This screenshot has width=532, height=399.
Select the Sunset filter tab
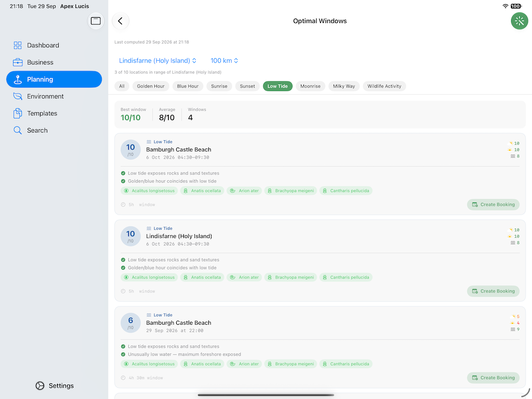[247, 86]
